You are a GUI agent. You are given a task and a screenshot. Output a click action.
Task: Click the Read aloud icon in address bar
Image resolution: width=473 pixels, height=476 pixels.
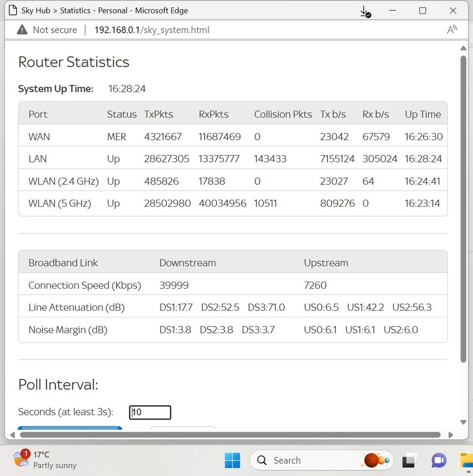coord(452,30)
